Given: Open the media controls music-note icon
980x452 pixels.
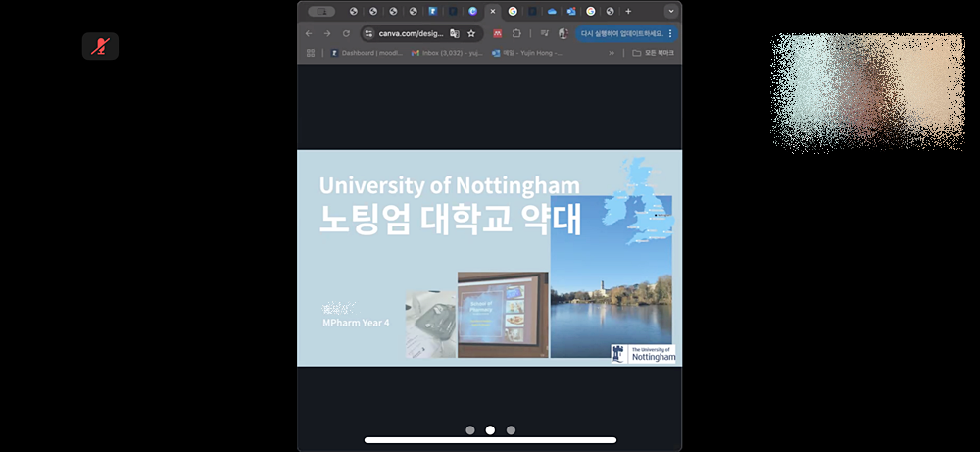Looking at the screenshot, I should (544, 33).
